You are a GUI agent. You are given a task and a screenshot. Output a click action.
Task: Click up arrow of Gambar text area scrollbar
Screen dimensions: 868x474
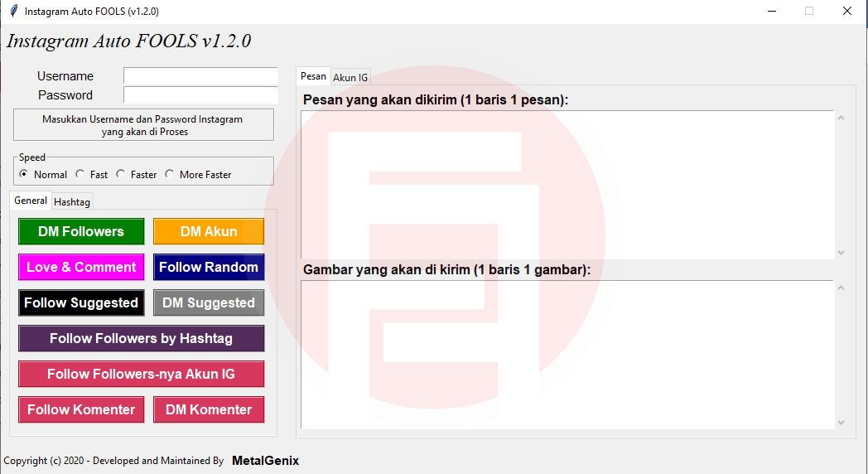pyautogui.click(x=841, y=288)
